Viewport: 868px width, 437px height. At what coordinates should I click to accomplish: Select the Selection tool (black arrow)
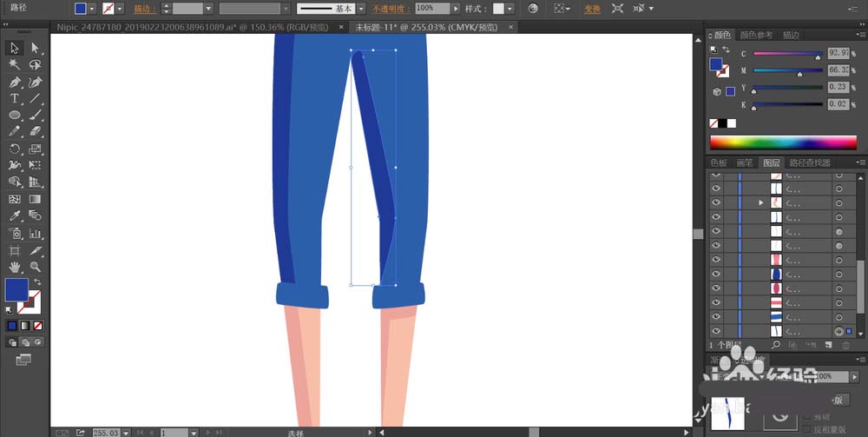point(15,48)
